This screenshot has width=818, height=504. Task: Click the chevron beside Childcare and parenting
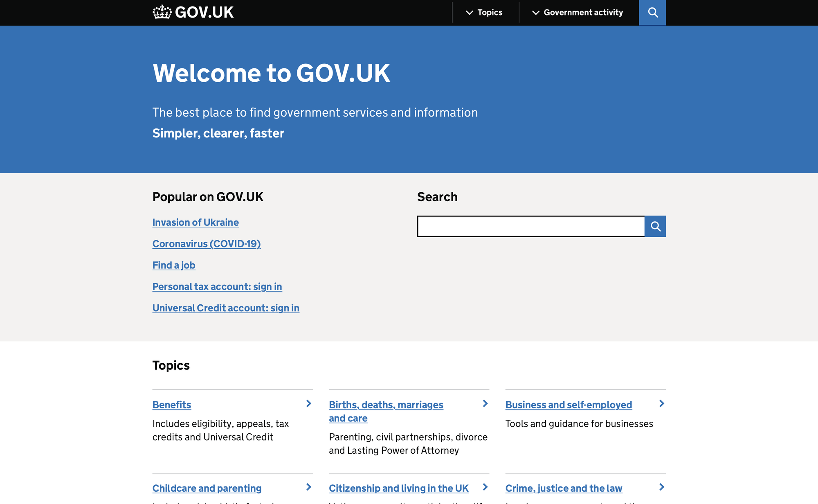coord(309,487)
